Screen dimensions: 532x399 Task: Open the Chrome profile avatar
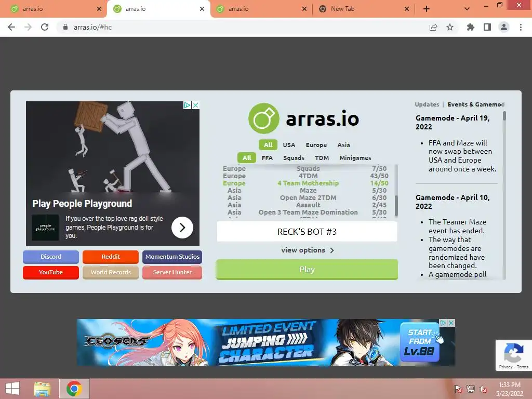click(x=504, y=27)
